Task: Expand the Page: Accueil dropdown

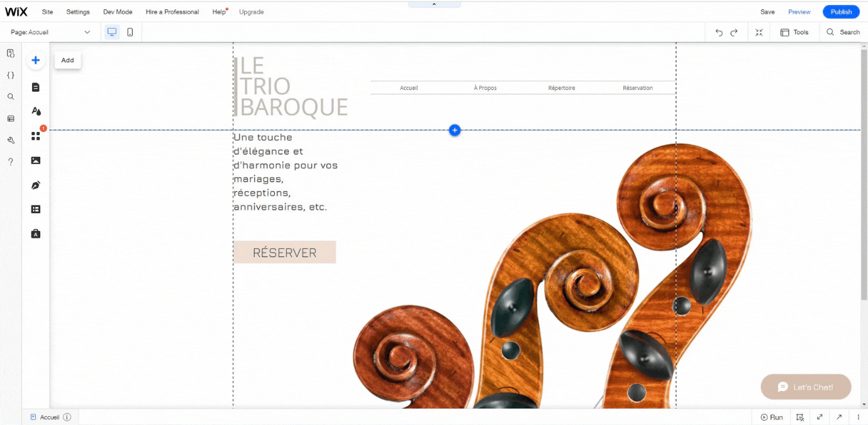Action: 51,32
